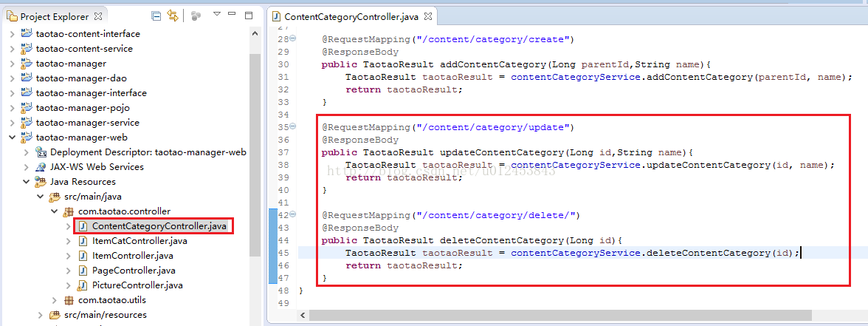Click the PictureController.java warning file icon
Image resolution: width=868 pixels, height=326 pixels.
[83, 285]
